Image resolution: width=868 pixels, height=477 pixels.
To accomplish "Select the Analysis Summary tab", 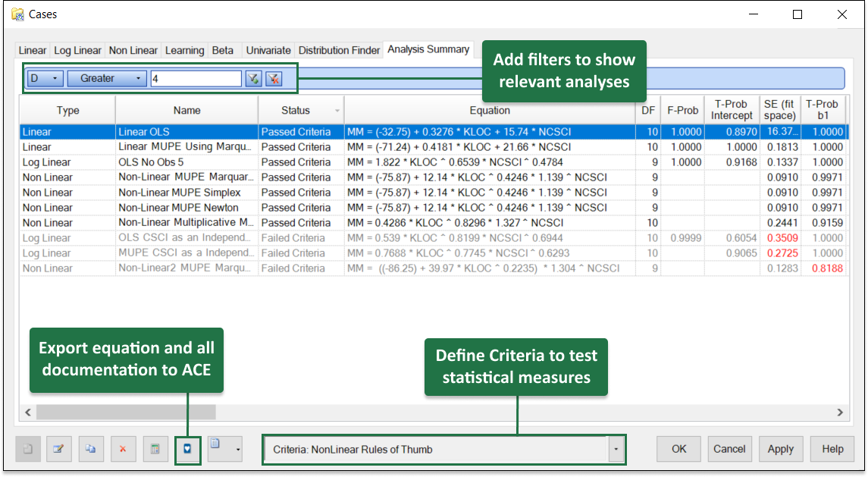I will click(428, 49).
